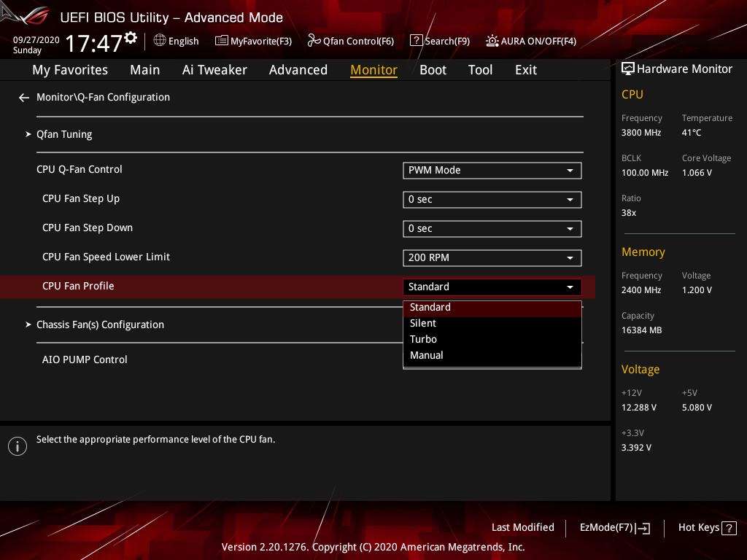
Task: Open MyFavorite(F3) list icon
Action: 222,41
